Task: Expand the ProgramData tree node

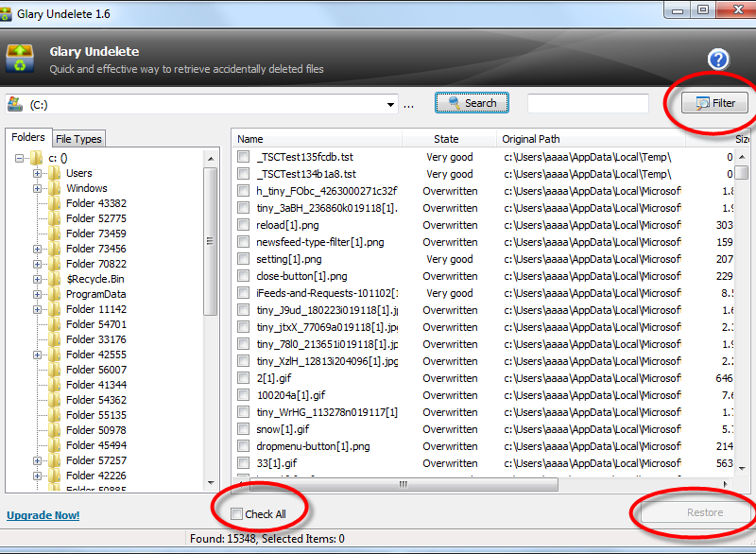Action: tap(37, 294)
